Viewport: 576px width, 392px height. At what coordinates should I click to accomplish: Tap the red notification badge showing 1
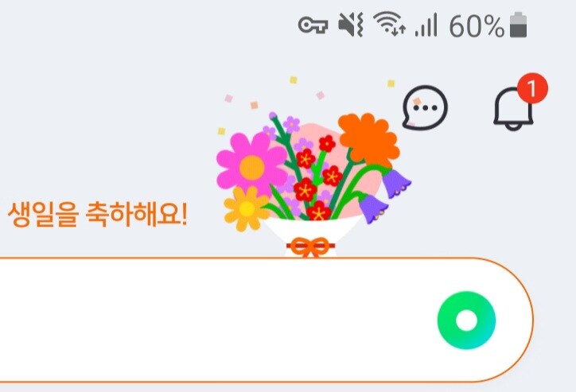[x=532, y=88]
